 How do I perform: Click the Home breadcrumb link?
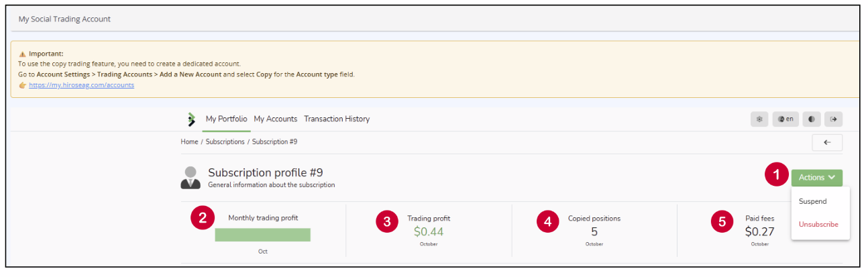[189, 142]
